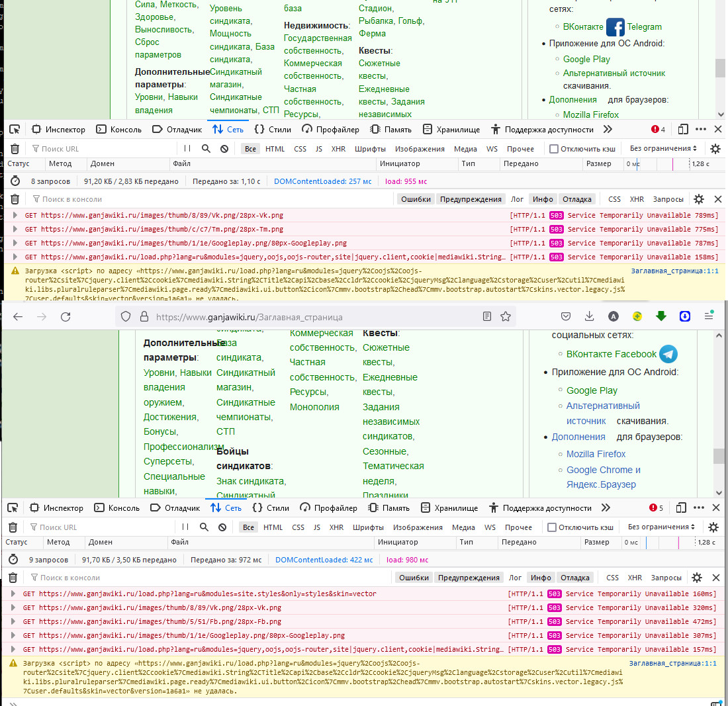Open the error count badge showing 4
Screen dimensions: 728x706
[659, 130]
